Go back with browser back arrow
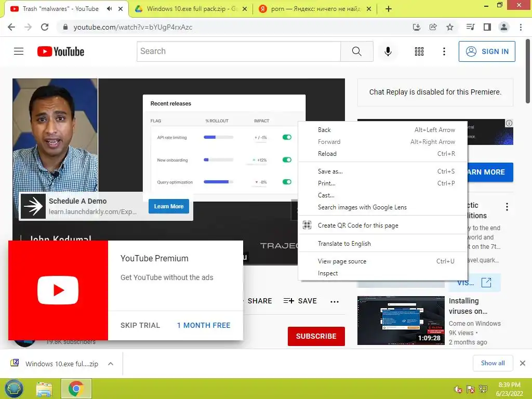 [11, 27]
